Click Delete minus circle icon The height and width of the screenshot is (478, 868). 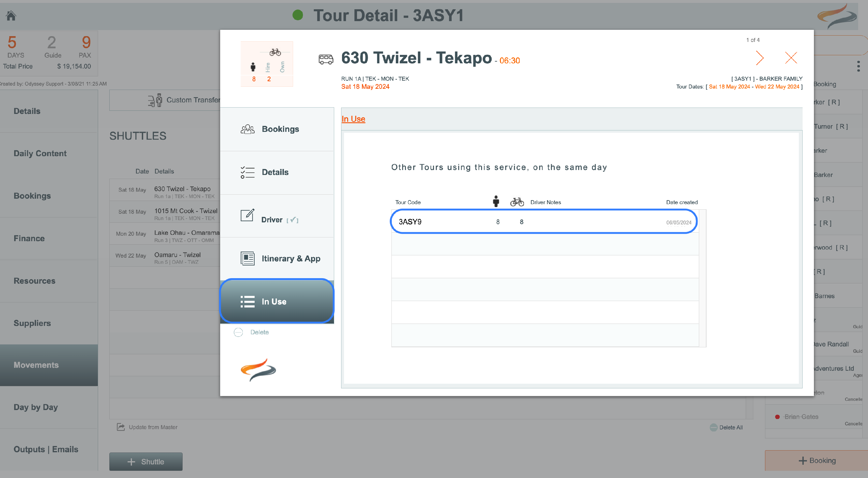click(238, 333)
